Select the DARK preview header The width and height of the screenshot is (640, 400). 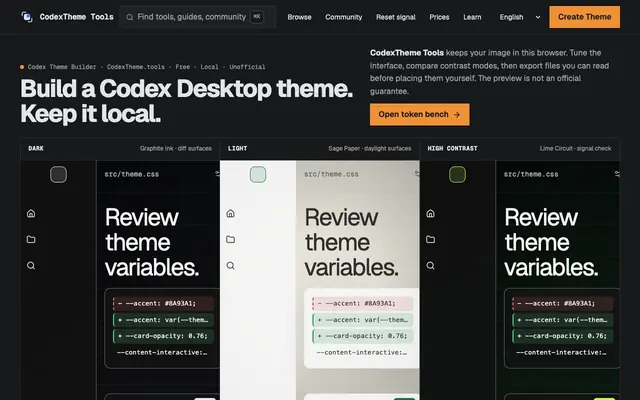(120, 149)
